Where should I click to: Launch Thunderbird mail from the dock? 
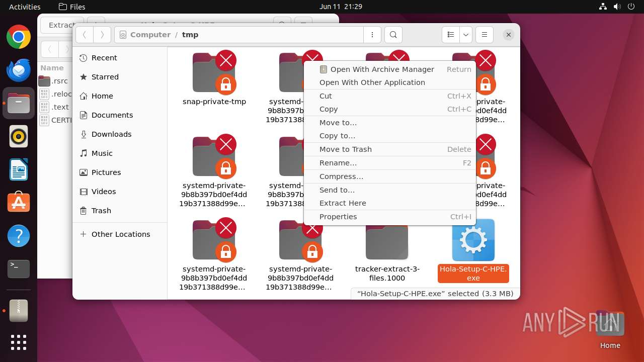tap(19, 70)
